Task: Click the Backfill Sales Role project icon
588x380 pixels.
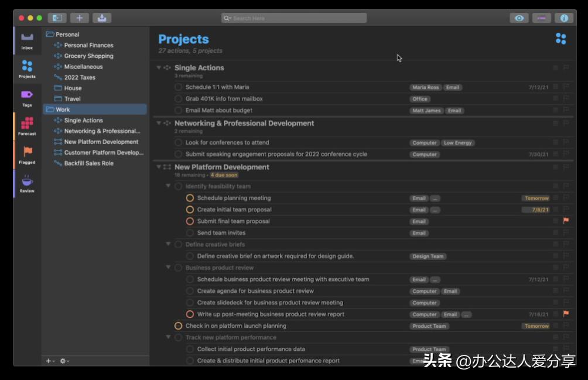Action: click(x=58, y=163)
